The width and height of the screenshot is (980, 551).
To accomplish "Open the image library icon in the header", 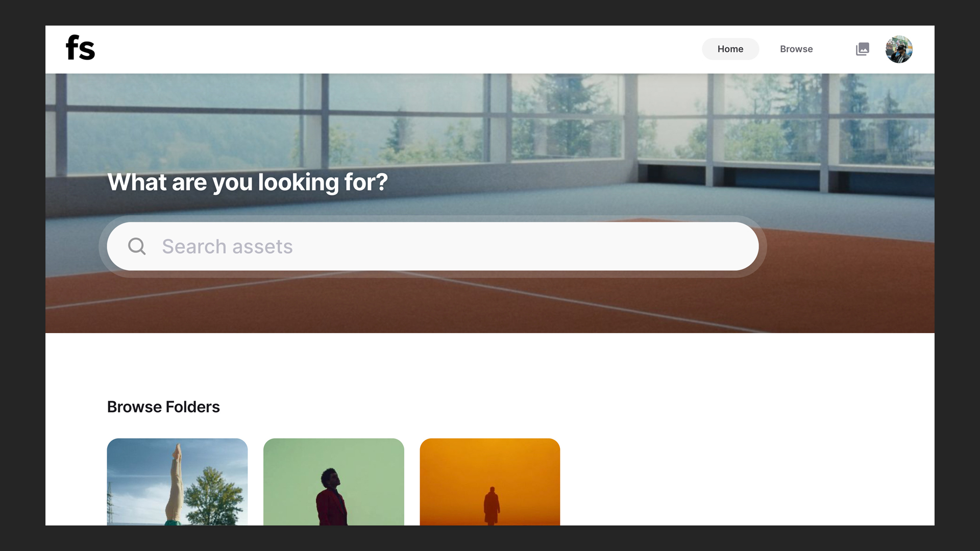I will click(x=862, y=49).
